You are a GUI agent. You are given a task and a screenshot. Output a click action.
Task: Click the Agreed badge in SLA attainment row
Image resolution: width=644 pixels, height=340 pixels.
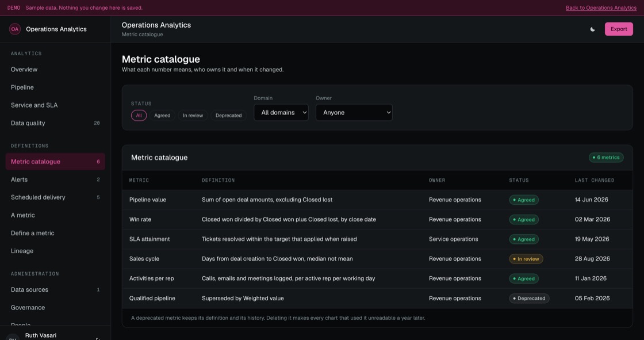pyautogui.click(x=524, y=239)
